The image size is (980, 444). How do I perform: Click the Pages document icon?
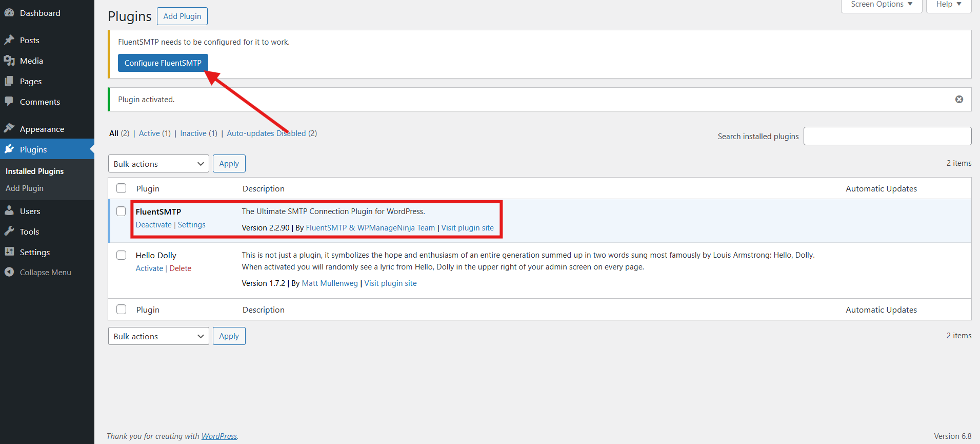tap(9, 81)
